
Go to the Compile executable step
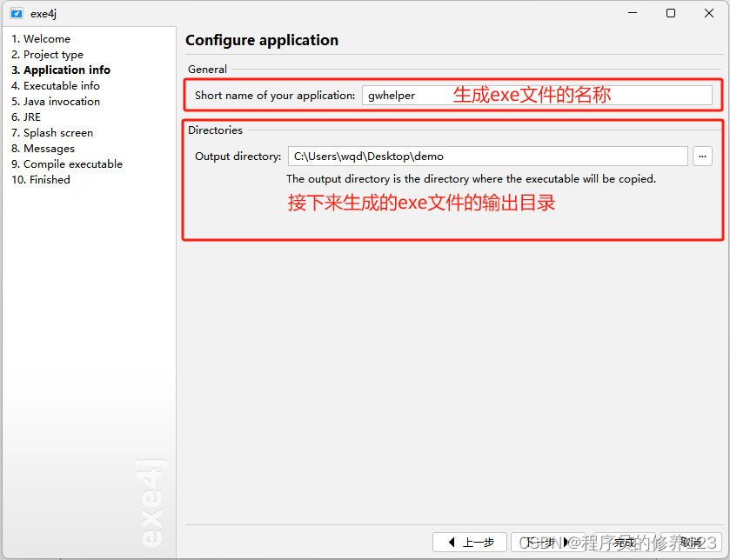tap(67, 163)
